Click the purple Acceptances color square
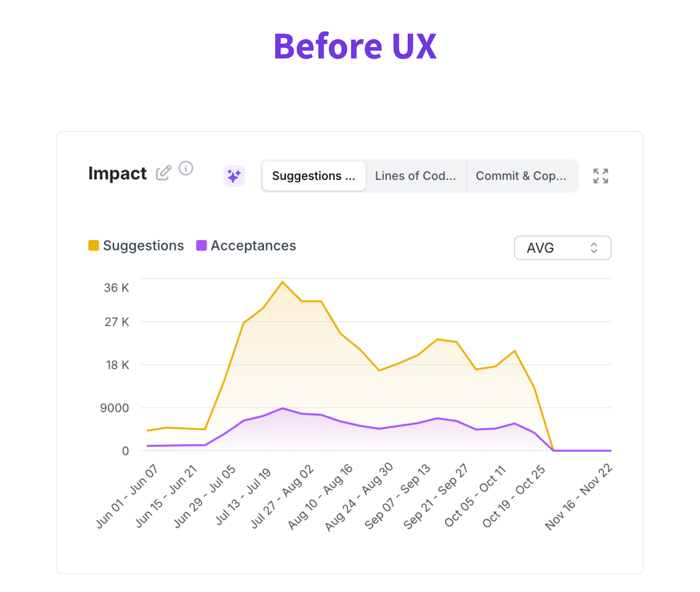Screen dimensions: 700x592 point(201,246)
